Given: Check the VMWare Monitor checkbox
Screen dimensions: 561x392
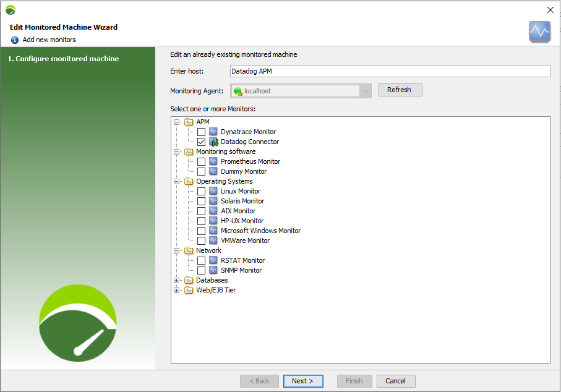Looking at the screenshot, I should [201, 241].
